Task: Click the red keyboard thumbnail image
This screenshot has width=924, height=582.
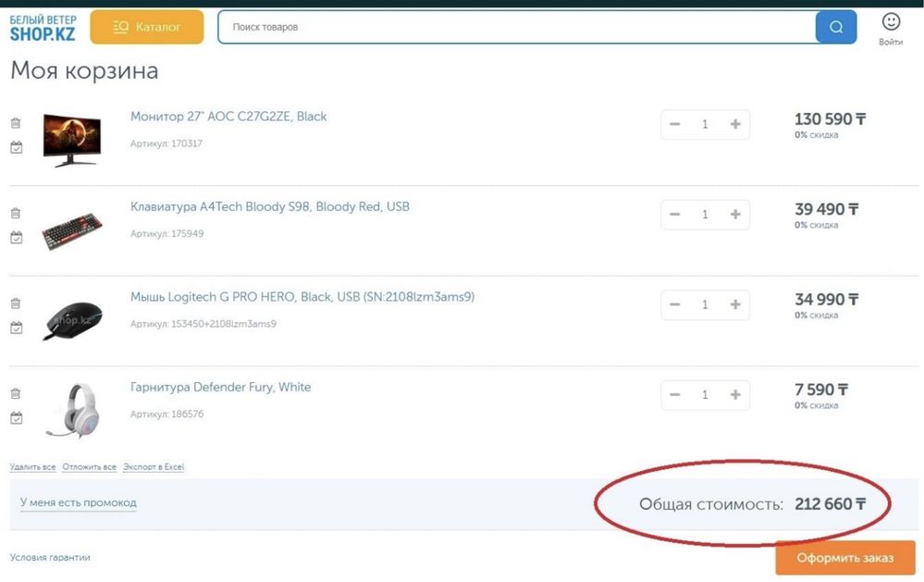Action: click(x=72, y=230)
